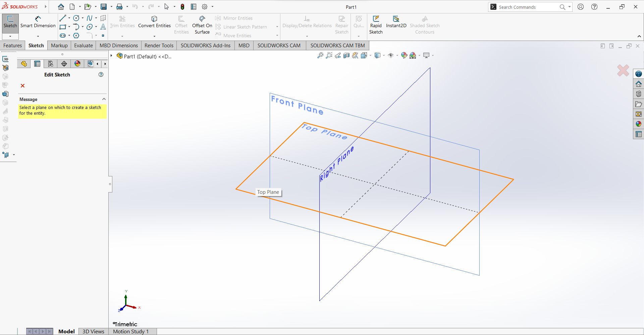This screenshot has height=335, width=644.
Task: Toggle Hide/Show Items eye icon
Action: [x=392, y=55]
